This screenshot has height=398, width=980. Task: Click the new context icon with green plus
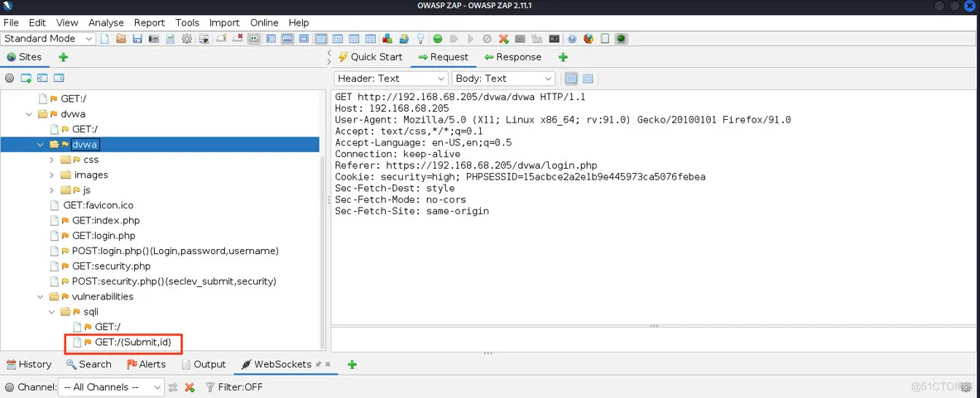coord(26,78)
